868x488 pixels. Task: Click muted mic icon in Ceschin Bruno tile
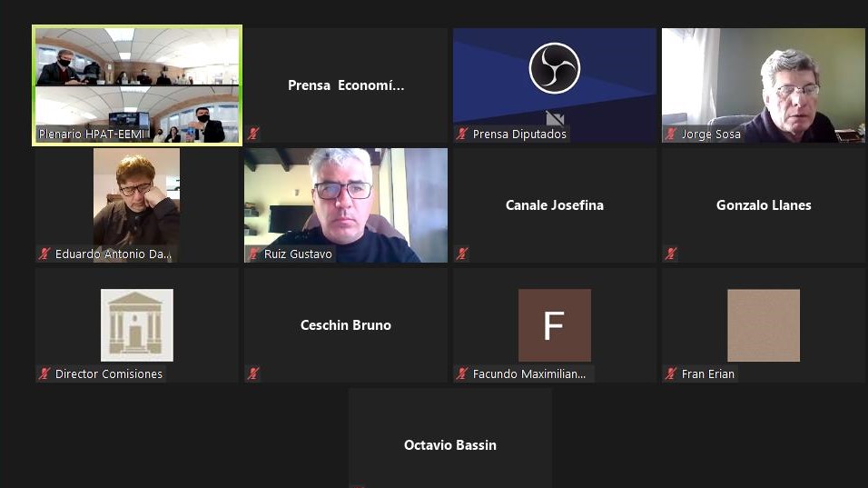(253, 373)
